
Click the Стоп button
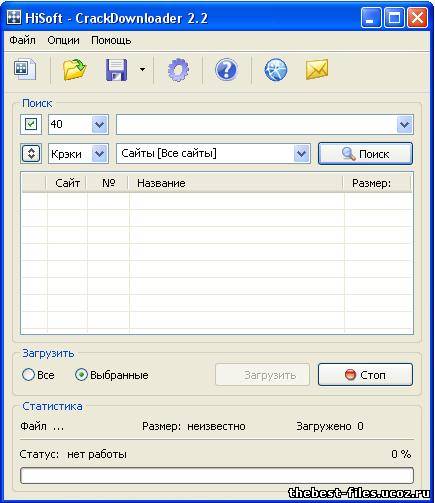click(365, 375)
